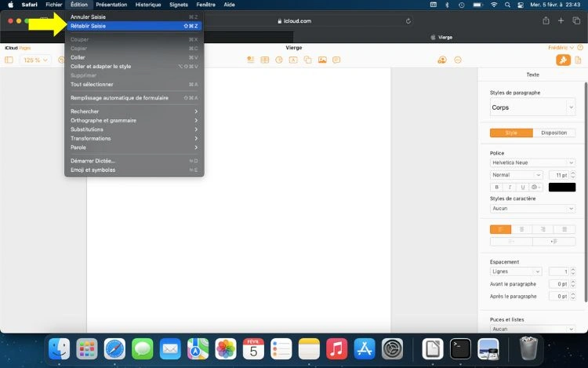Image resolution: width=588 pixels, height=368 pixels.
Task: Click Avant le paragraphe value field
Action: [559, 284]
